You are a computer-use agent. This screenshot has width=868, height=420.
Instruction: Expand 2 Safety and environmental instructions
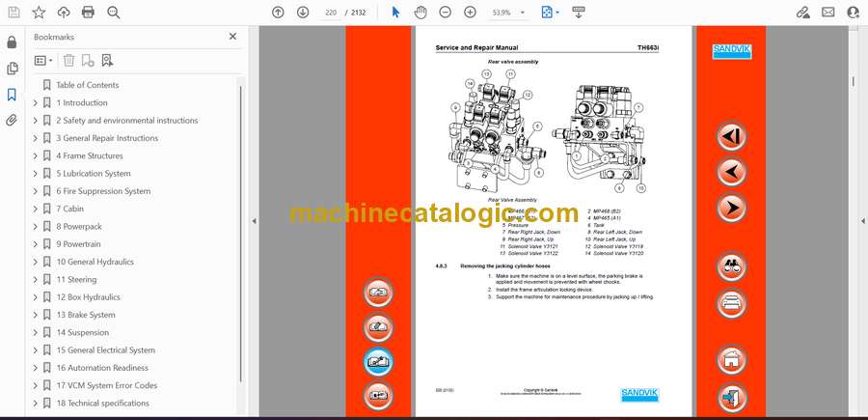click(x=36, y=121)
